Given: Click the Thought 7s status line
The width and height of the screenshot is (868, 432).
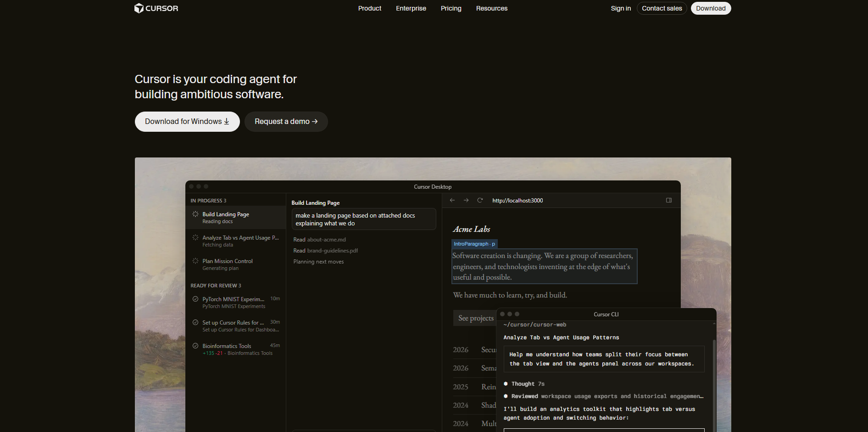Looking at the screenshot, I should (524, 384).
